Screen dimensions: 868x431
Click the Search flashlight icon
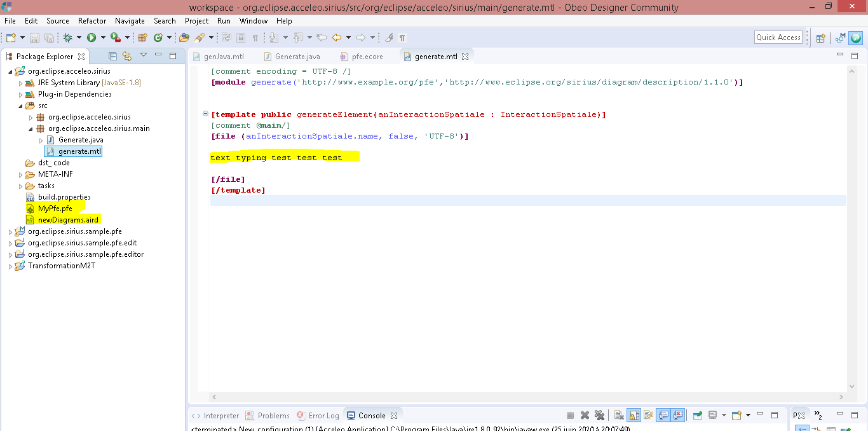pos(198,38)
